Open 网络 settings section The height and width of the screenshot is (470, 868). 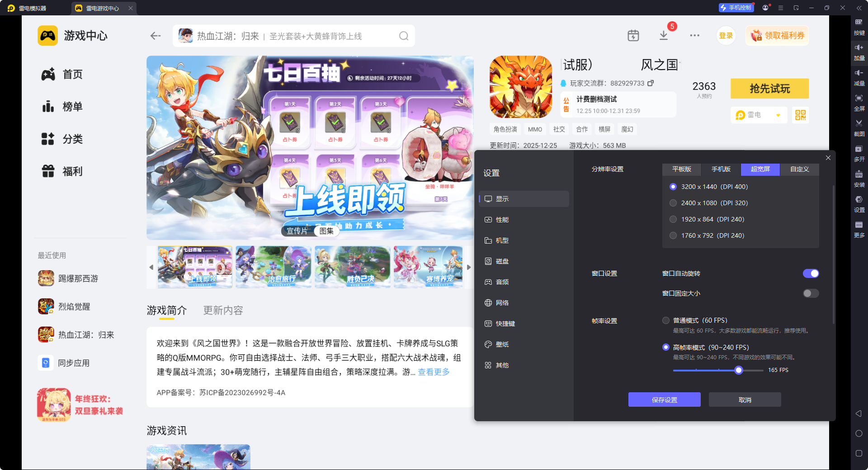pyautogui.click(x=524, y=303)
